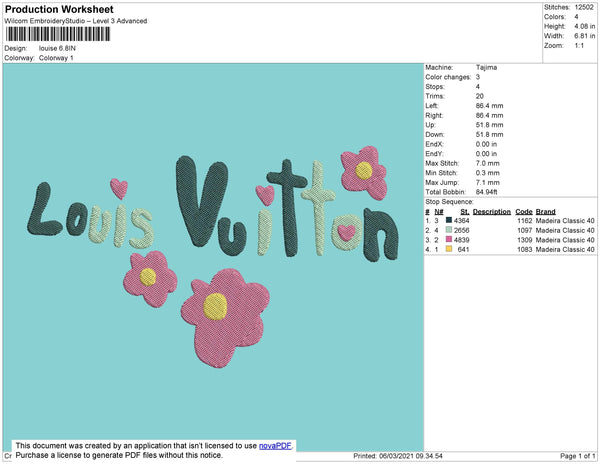
Task: Click the light green swatch for color 2656
Action: (x=449, y=230)
